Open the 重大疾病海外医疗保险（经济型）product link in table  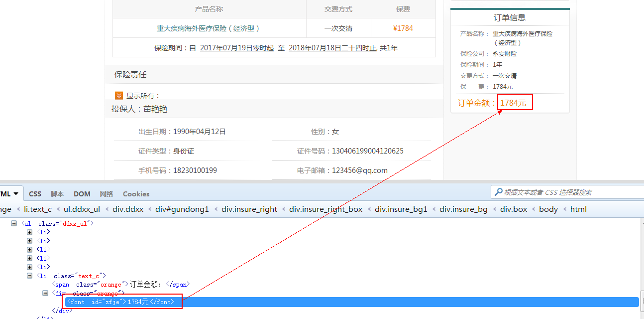(209, 28)
